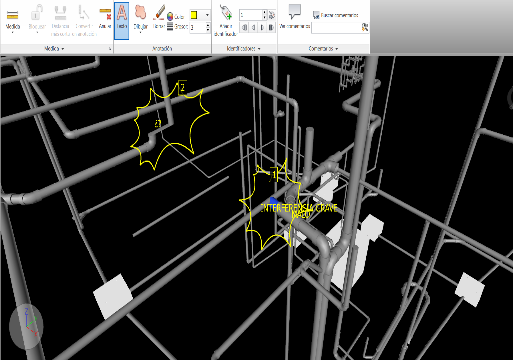Open the Ver comentarios speech bubble
The image size is (513, 360).
point(295,17)
